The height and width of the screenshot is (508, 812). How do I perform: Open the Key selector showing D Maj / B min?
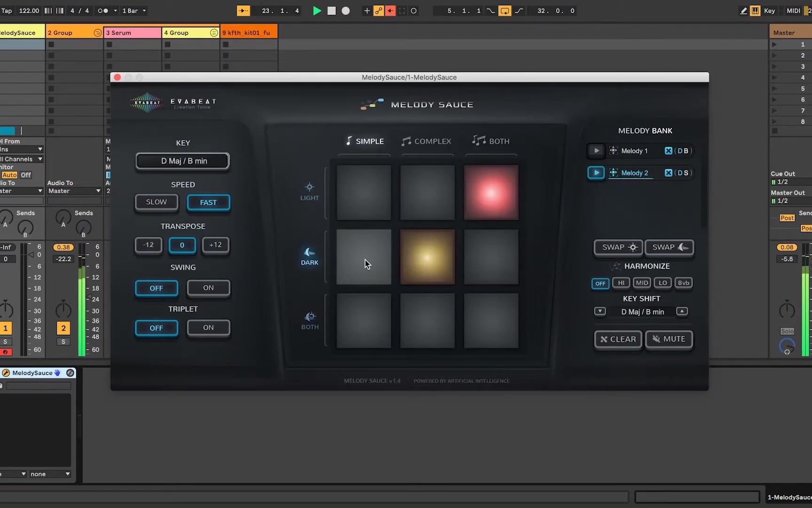click(x=183, y=161)
